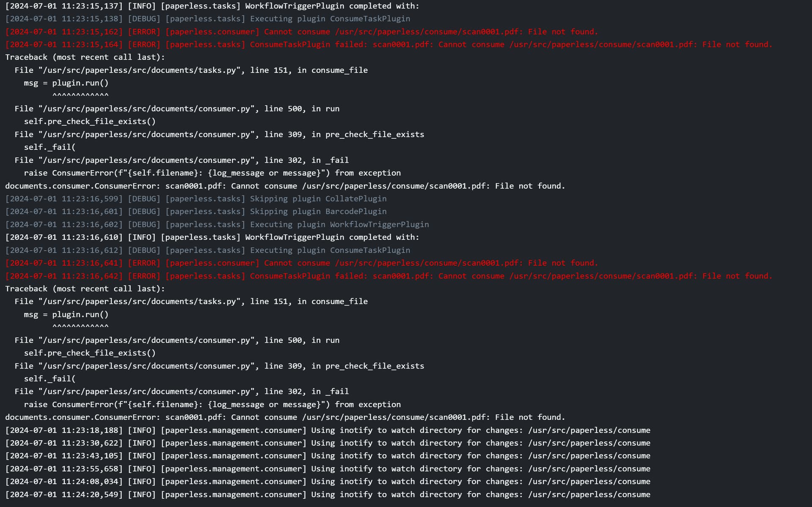812x507 pixels.
Task: Click inotify INFO line at 11:23:18,188
Action: coord(328,430)
